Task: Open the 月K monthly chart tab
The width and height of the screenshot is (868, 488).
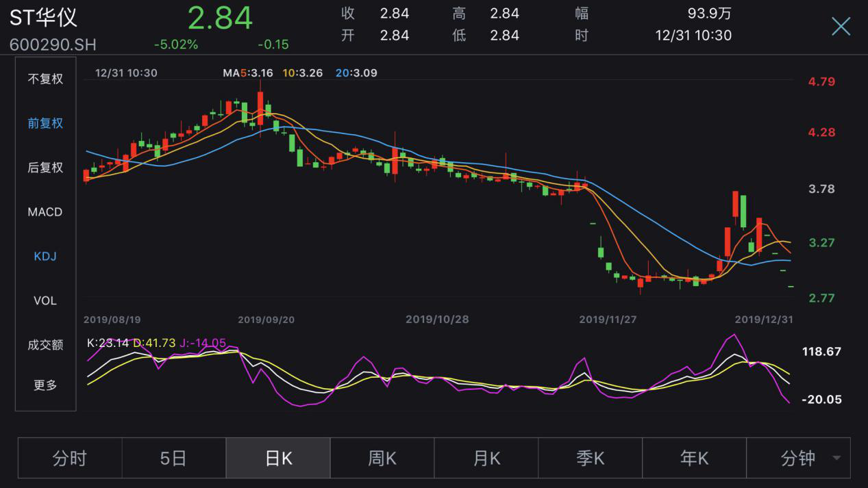Action: tap(486, 458)
